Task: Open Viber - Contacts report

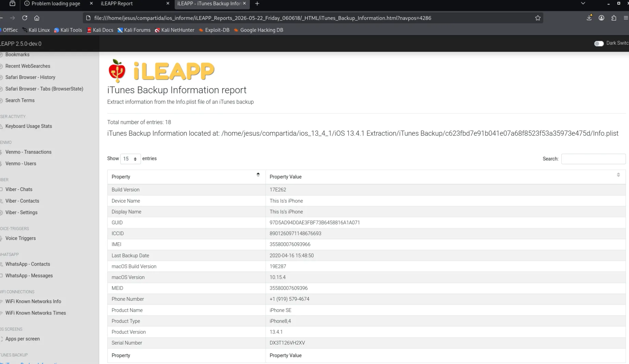Action: pos(22,201)
